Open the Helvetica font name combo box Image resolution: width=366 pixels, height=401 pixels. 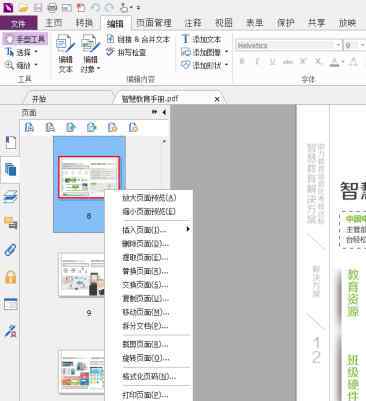click(x=289, y=45)
